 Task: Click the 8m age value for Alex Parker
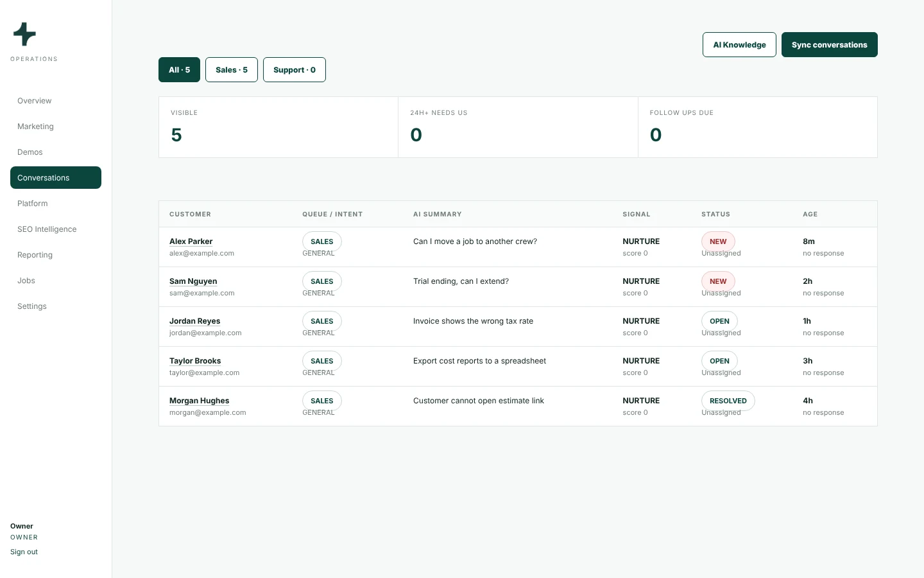point(809,241)
